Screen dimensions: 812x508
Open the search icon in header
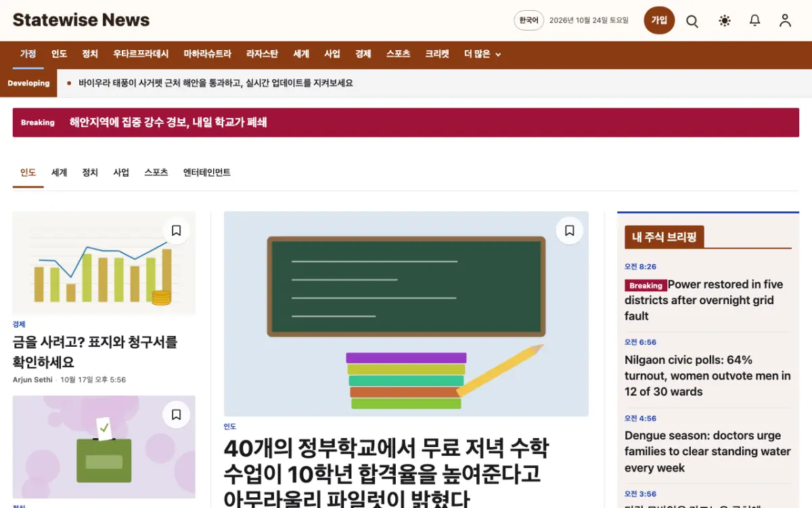click(x=692, y=21)
